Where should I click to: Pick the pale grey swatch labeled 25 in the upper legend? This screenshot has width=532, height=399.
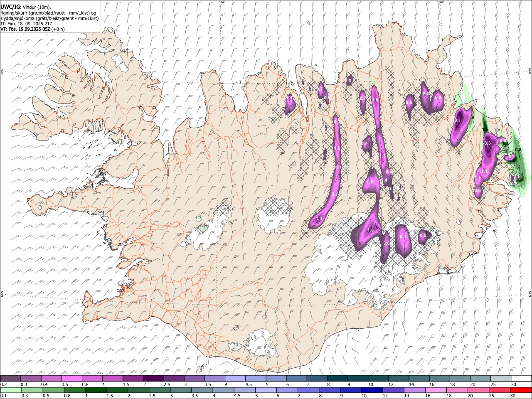[500, 379]
